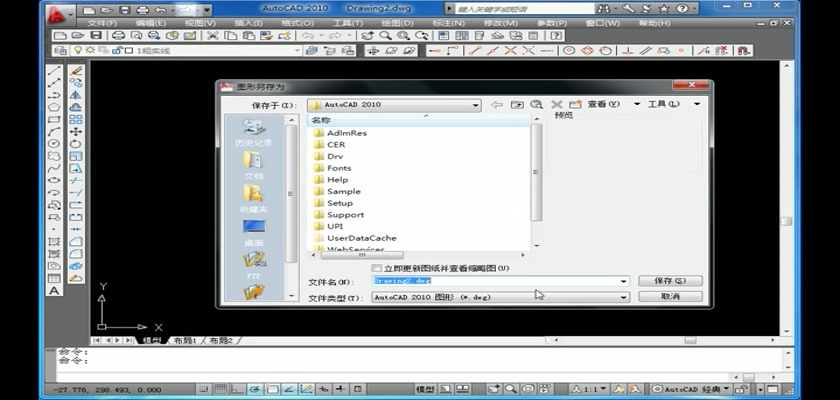
Task: Toggle Polar tracking in status bar
Action: click(254, 389)
